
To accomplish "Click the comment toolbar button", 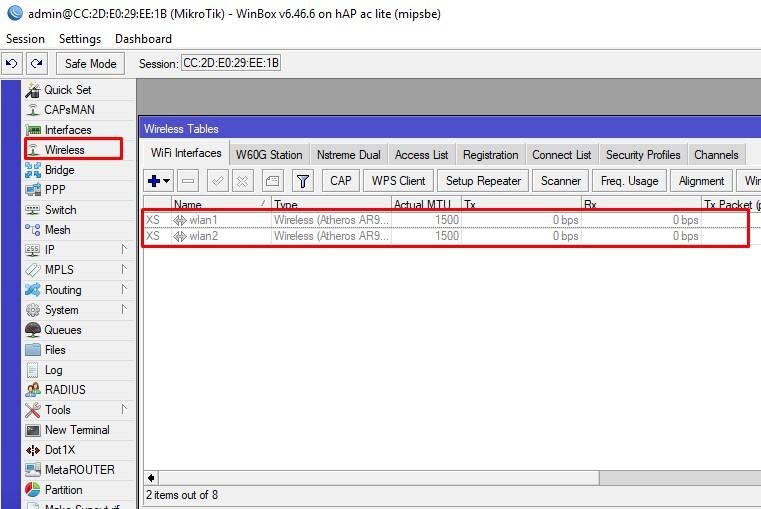I will point(272,181).
